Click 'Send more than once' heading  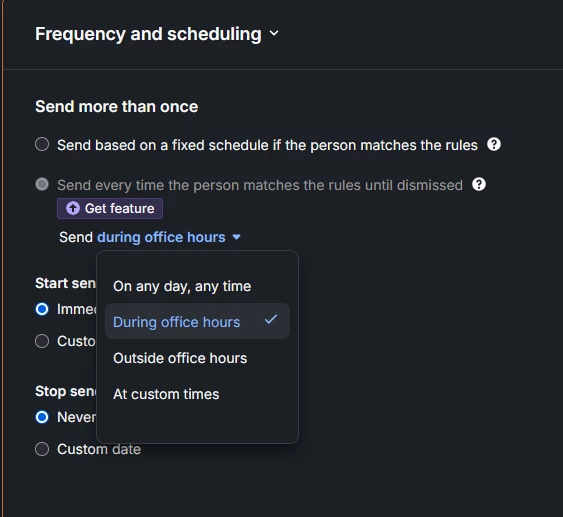coord(117,107)
